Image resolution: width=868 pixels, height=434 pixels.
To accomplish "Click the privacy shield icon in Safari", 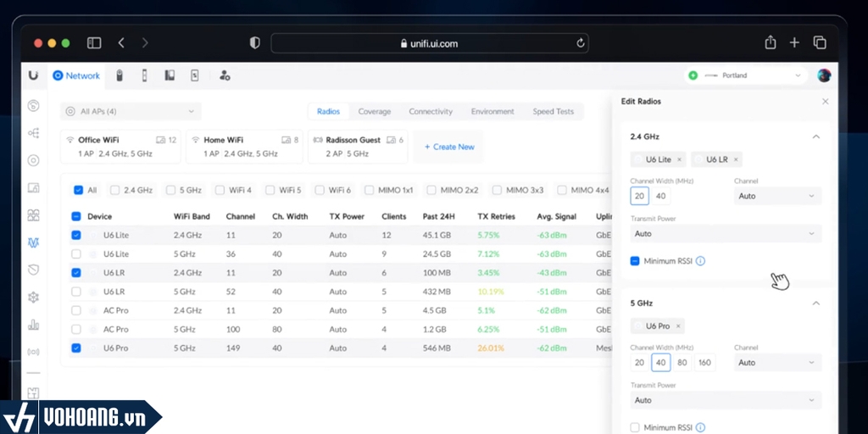I will click(254, 43).
